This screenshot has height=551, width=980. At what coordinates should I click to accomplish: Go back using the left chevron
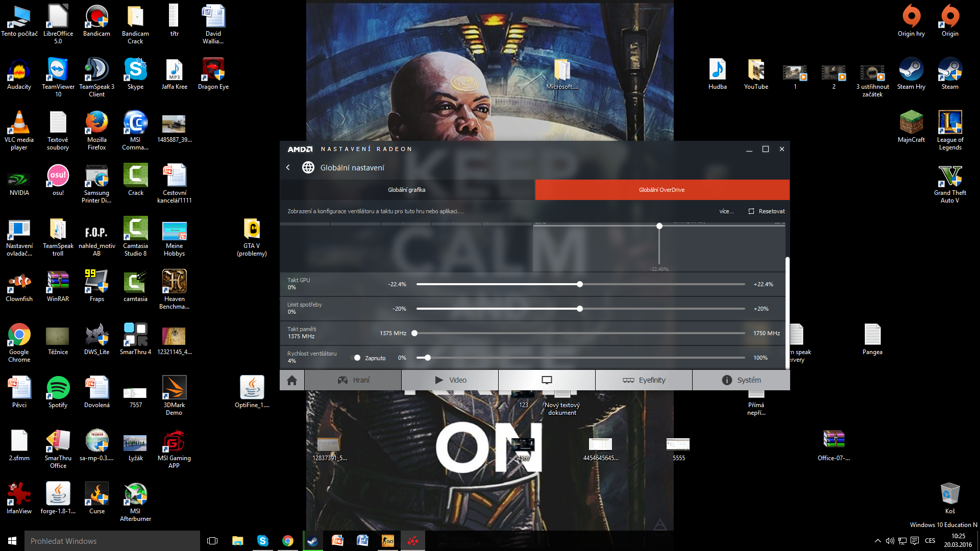[x=288, y=167]
